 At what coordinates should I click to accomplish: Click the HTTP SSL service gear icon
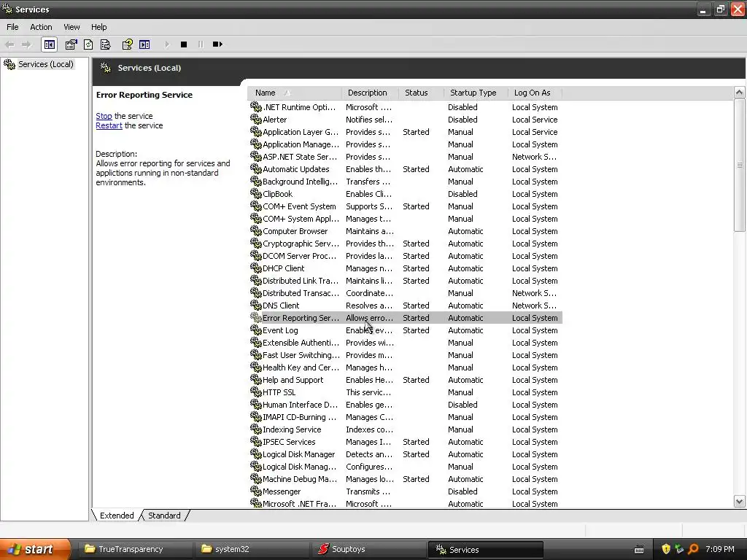coord(256,392)
